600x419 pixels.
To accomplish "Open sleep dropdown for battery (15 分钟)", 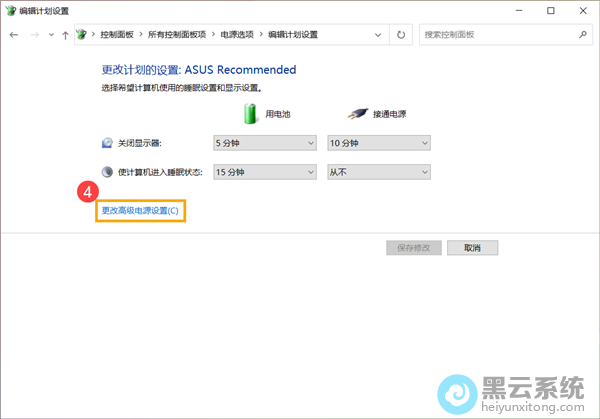I will [x=264, y=172].
